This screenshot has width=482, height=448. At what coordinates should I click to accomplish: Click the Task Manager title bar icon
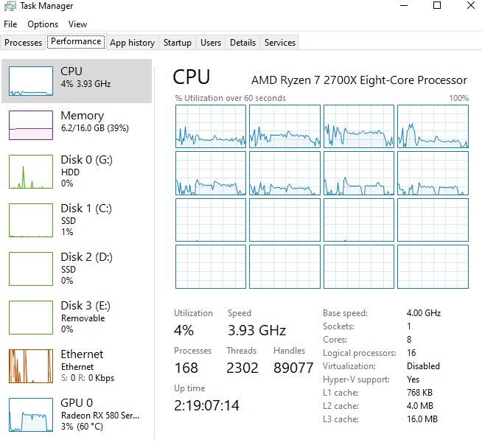click(x=10, y=6)
